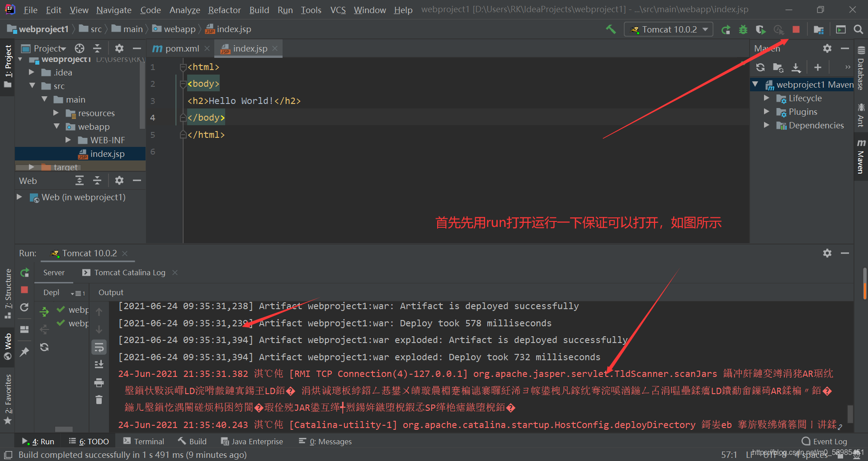Click cursor position 57:1 in status bar
Screen dimensions: 868x461
[x=729, y=455]
